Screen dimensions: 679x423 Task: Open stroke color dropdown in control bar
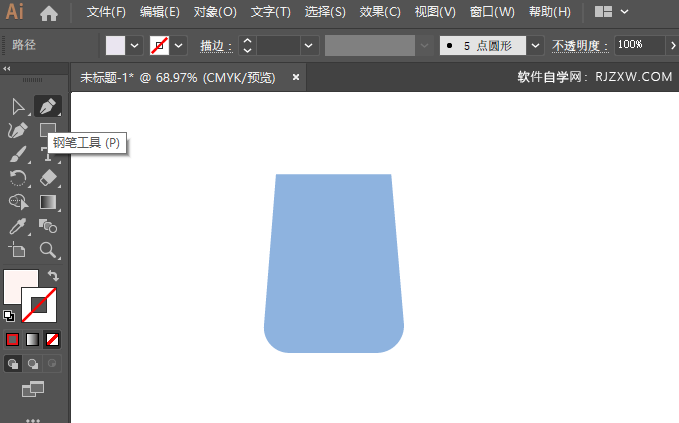178,45
